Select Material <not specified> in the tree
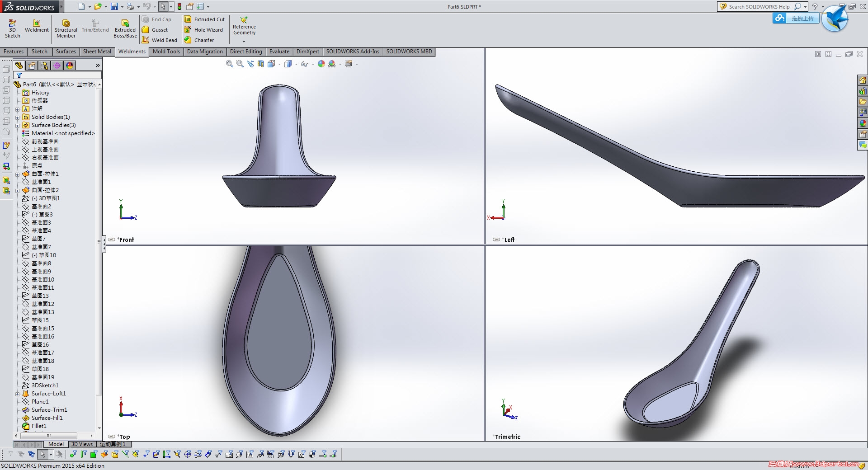Screen dimensions: 868x470 [58, 133]
